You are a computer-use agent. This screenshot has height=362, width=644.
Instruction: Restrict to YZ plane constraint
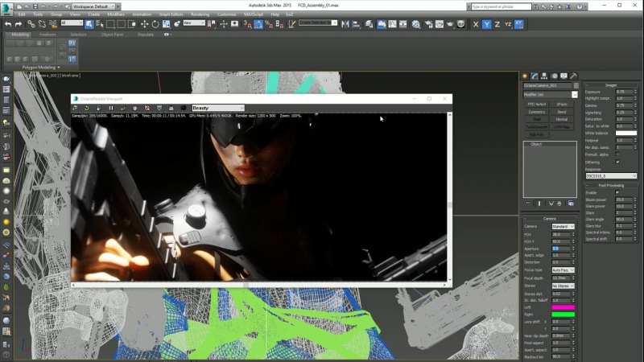[x=508, y=24]
